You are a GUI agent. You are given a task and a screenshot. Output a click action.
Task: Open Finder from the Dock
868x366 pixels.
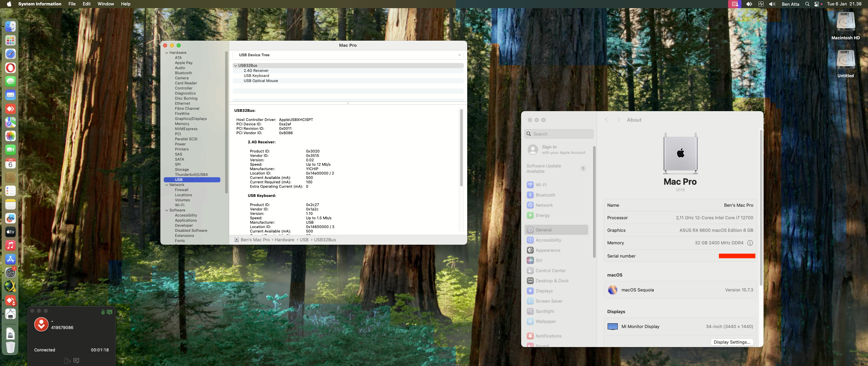tap(11, 26)
